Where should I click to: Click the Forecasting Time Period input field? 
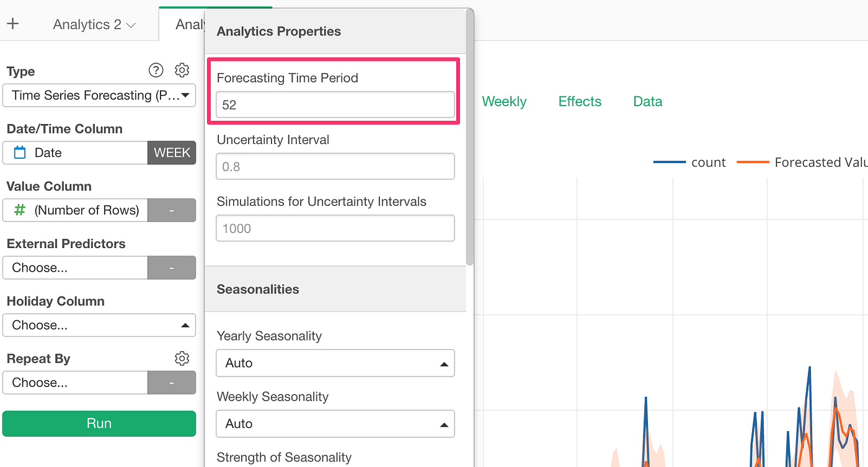click(x=335, y=105)
